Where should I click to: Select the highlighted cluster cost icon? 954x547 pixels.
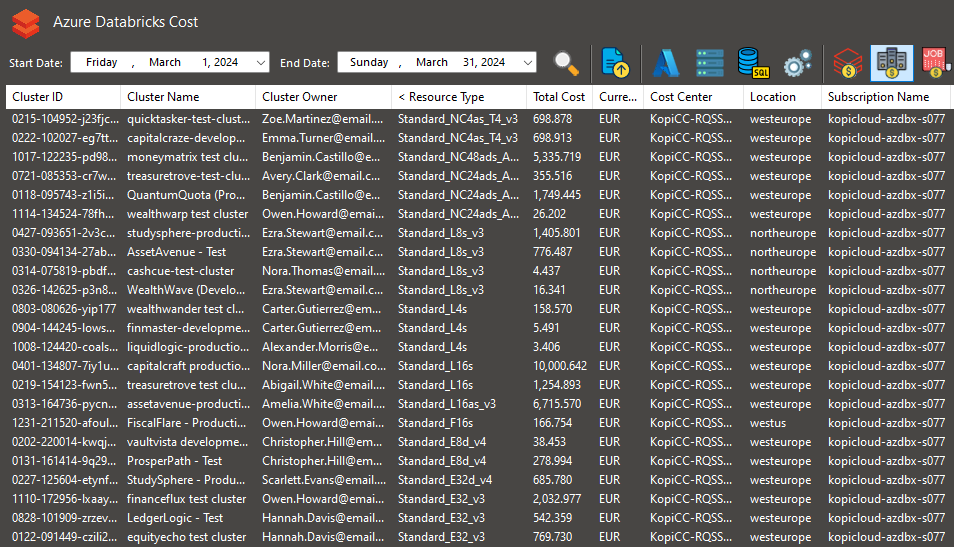pyautogui.click(x=891, y=63)
